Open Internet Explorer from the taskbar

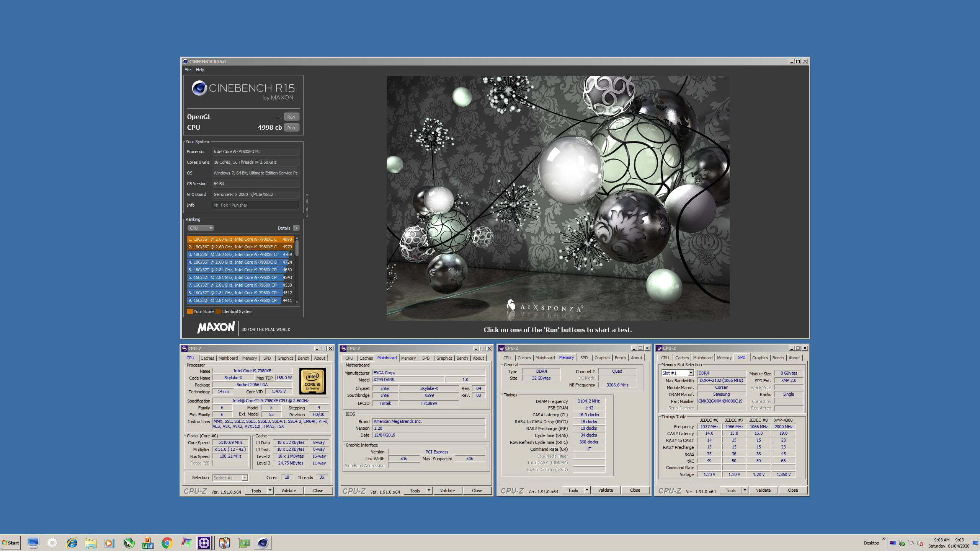pos(72,543)
